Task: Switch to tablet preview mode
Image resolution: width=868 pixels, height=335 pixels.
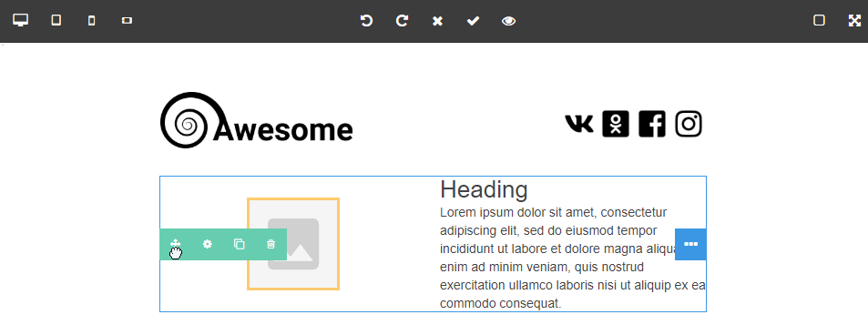Action: 56,21
